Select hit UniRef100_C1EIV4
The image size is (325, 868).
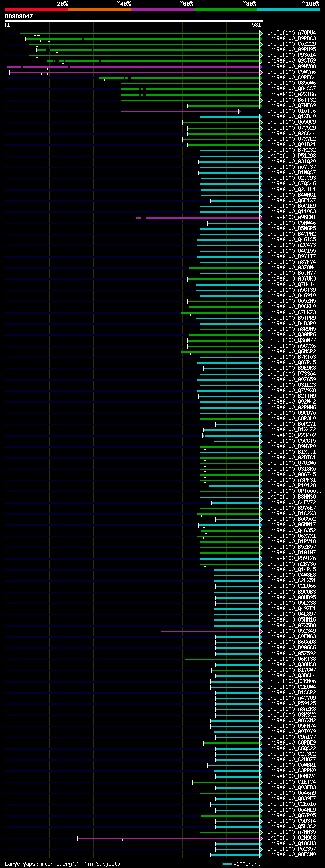point(291,782)
